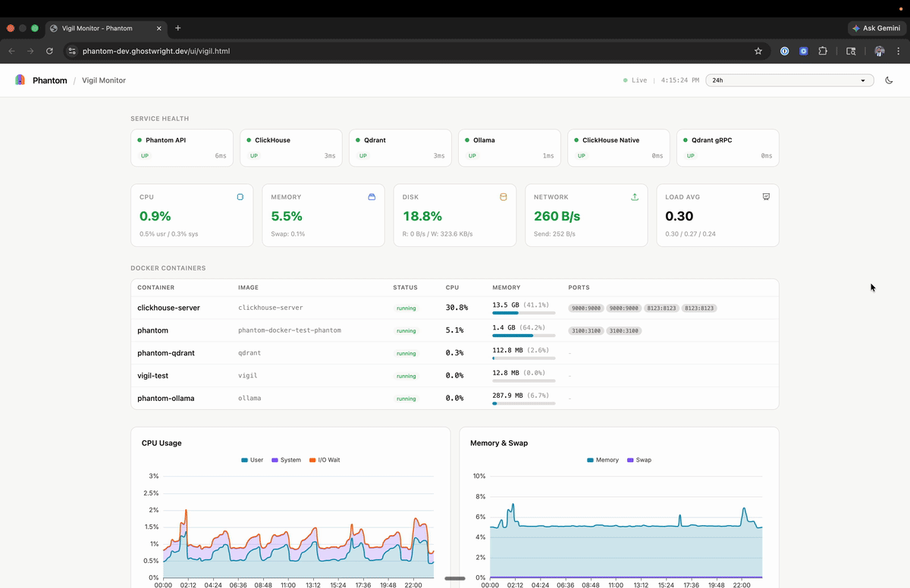The width and height of the screenshot is (910, 588).
Task: Toggle dark mode with the moon icon
Action: (x=889, y=80)
